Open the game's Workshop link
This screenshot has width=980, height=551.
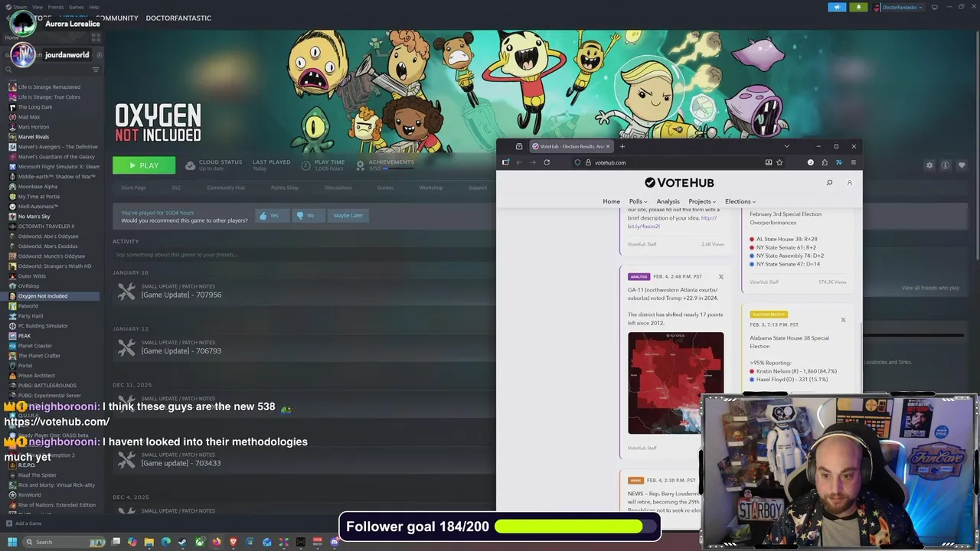point(430,187)
